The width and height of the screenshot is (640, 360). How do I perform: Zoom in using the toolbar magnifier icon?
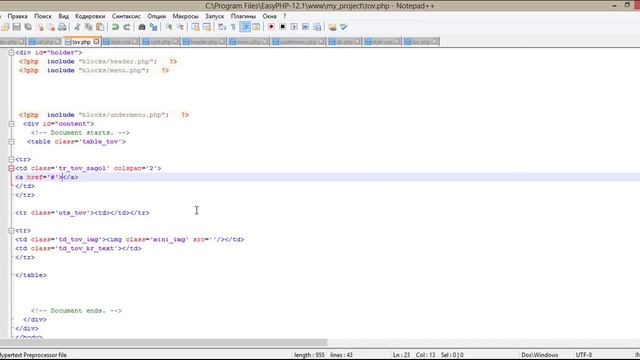click(x=169, y=27)
